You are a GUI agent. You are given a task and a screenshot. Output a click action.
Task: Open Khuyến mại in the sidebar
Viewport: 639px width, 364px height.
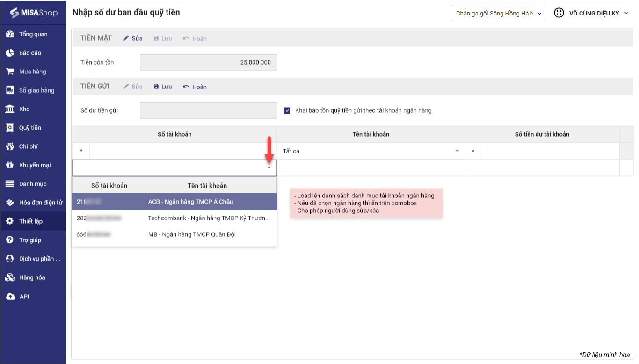[33, 165]
